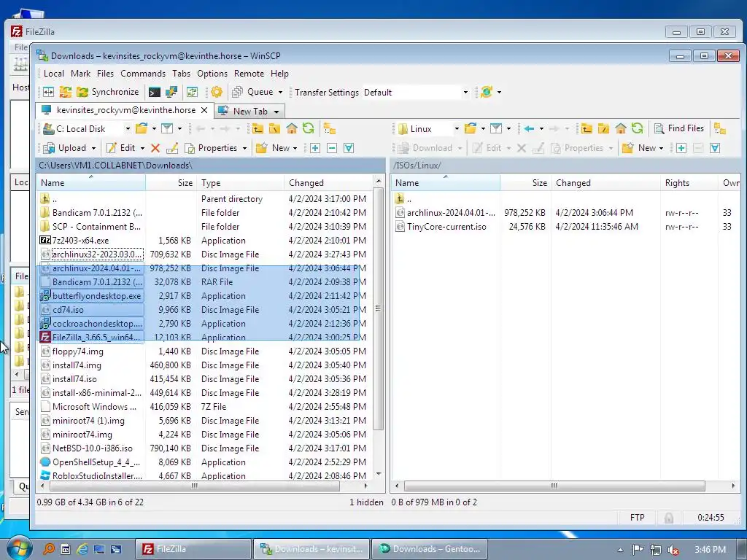This screenshot has height=560, width=747.
Task: Click local Unselect Files minus icon
Action: pyautogui.click(x=332, y=148)
